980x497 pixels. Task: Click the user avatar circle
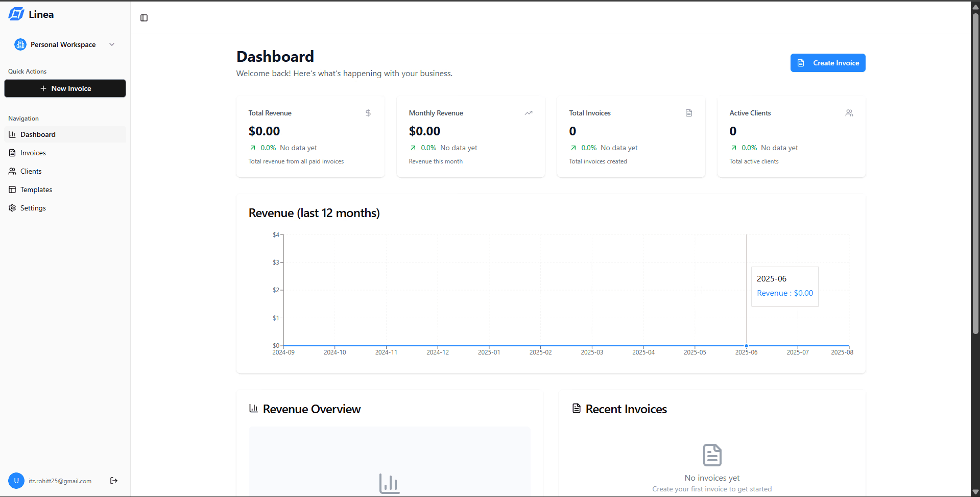tap(16, 481)
